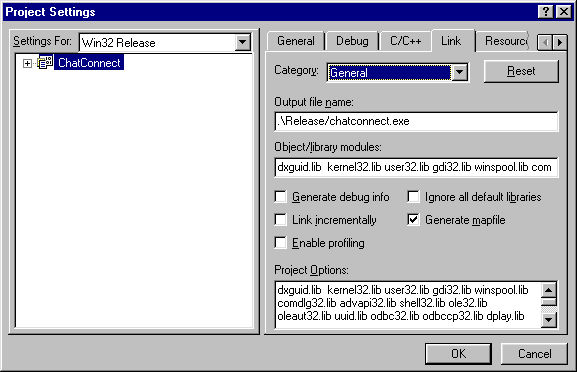Viewport: 577px width, 372px height.
Task: Close the Project Settings dialog
Action: 564,12
